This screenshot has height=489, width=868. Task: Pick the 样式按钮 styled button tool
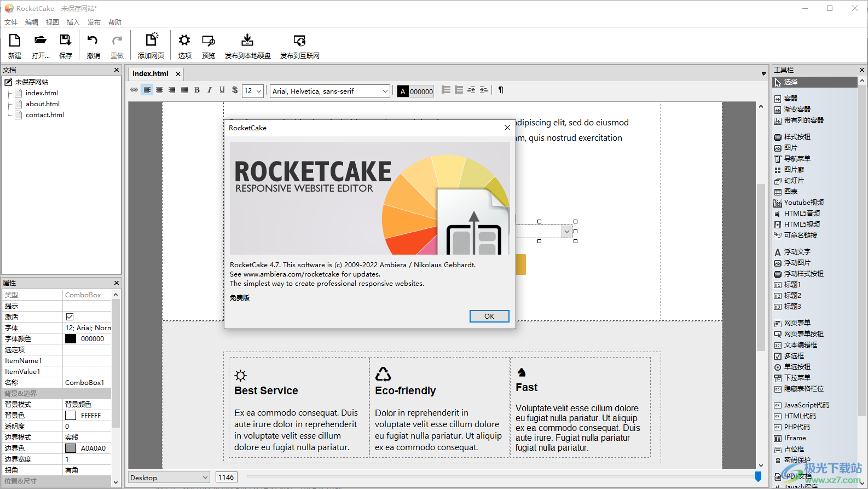[x=792, y=137]
